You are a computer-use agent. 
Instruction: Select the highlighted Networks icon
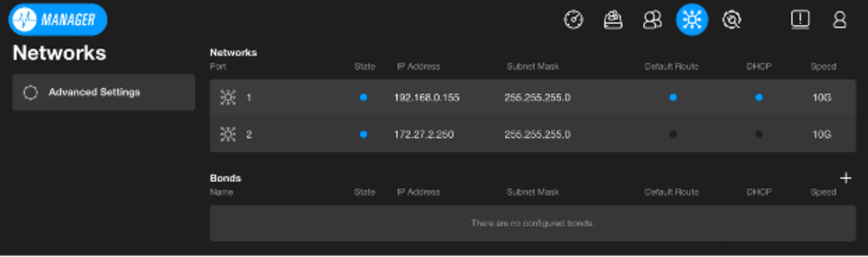[x=692, y=20]
